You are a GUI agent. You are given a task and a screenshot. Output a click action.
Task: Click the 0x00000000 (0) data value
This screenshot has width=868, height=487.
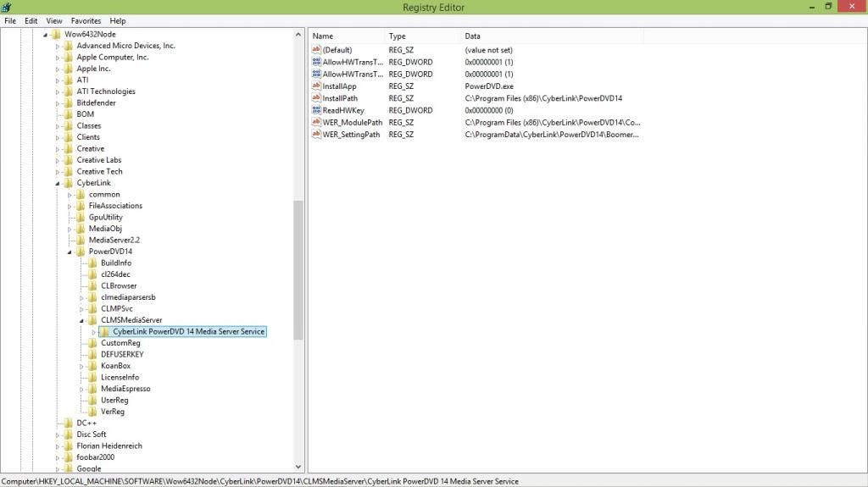tap(489, 110)
